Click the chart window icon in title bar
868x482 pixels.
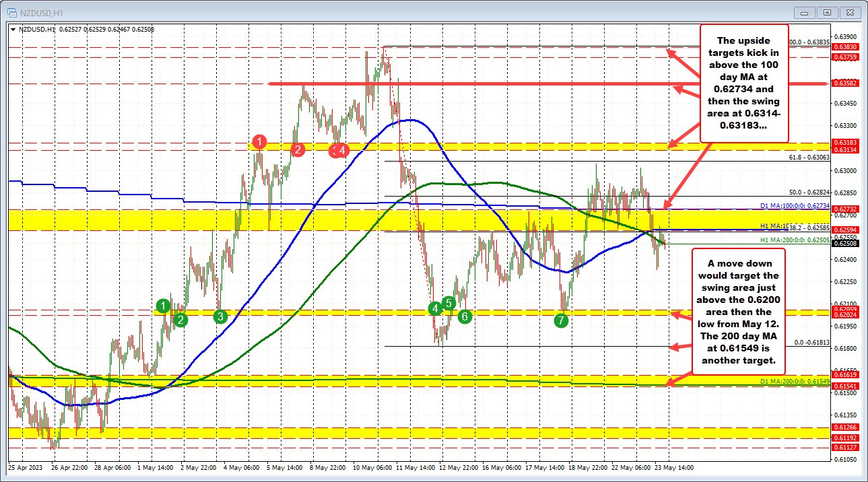point(11,11)
